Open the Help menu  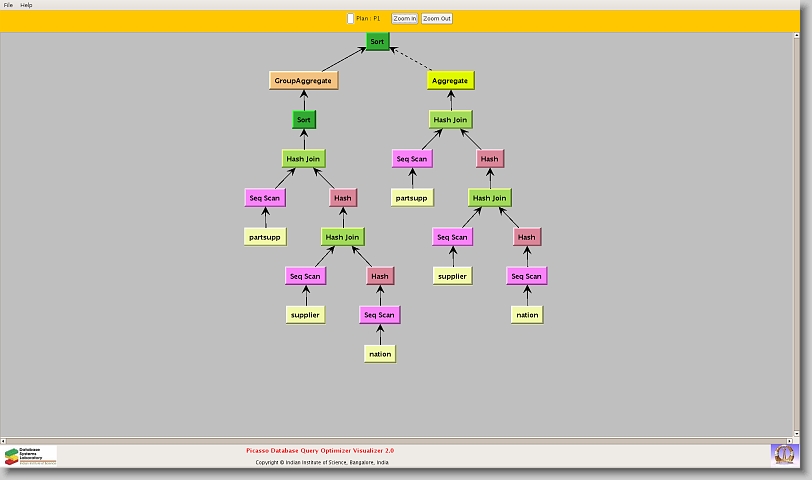coord(26,5)
